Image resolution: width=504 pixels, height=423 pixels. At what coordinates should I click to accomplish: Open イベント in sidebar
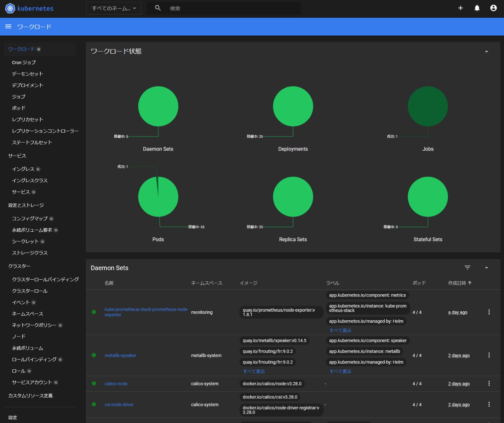click(21, 302)
